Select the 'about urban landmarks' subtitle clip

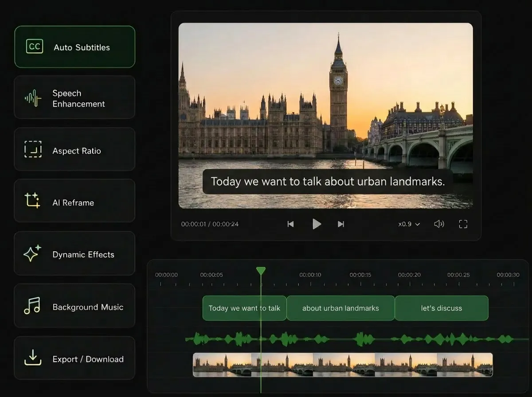tap(340, 308)
